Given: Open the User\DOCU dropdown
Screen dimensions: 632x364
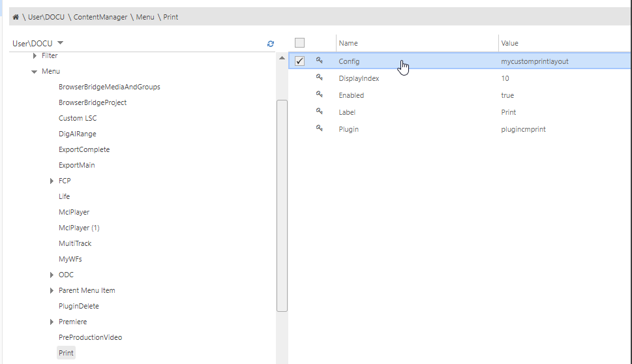Looking at the screenshot, I should pyautogui.click(x=61, y=43).
